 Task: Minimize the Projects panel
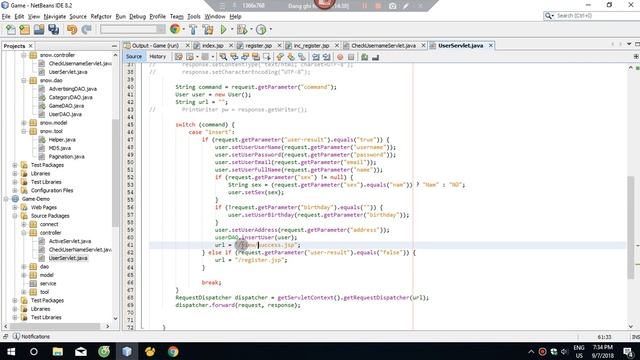tap(114, 46)
